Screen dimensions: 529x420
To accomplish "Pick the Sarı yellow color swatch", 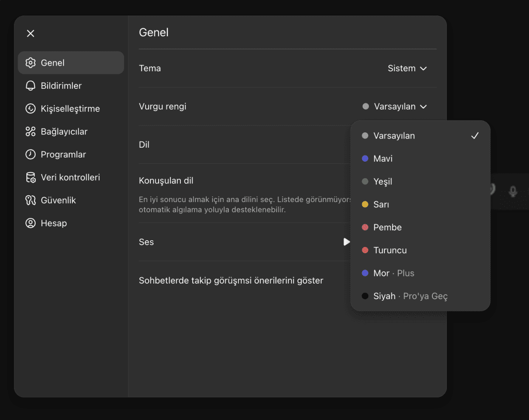I will 365,205.
